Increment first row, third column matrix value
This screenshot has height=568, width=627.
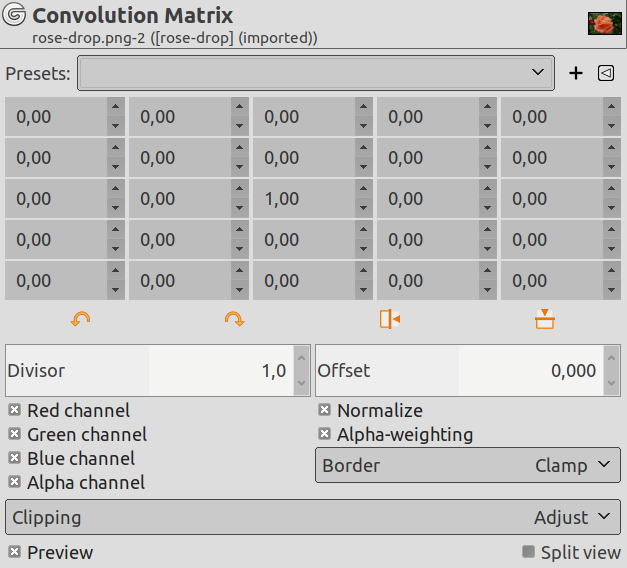[363, 106]
